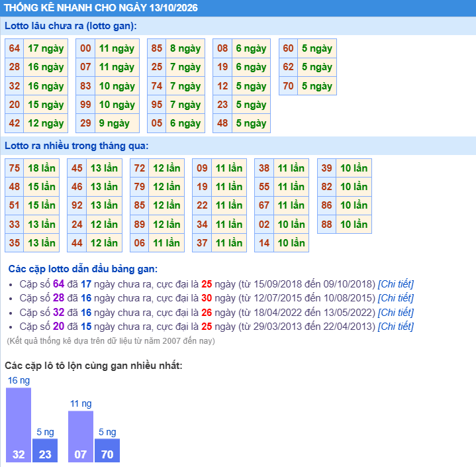Open Chi tiết link for pair 28

[x=395, y=298]
